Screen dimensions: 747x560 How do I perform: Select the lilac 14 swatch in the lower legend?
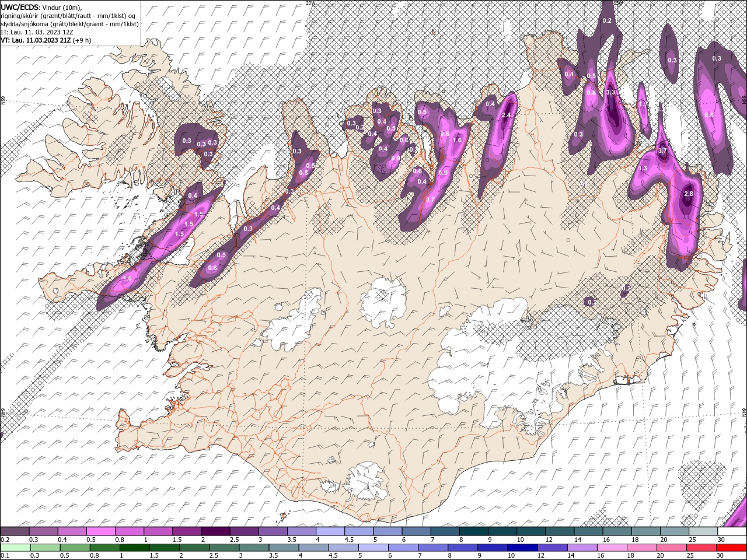582,548
